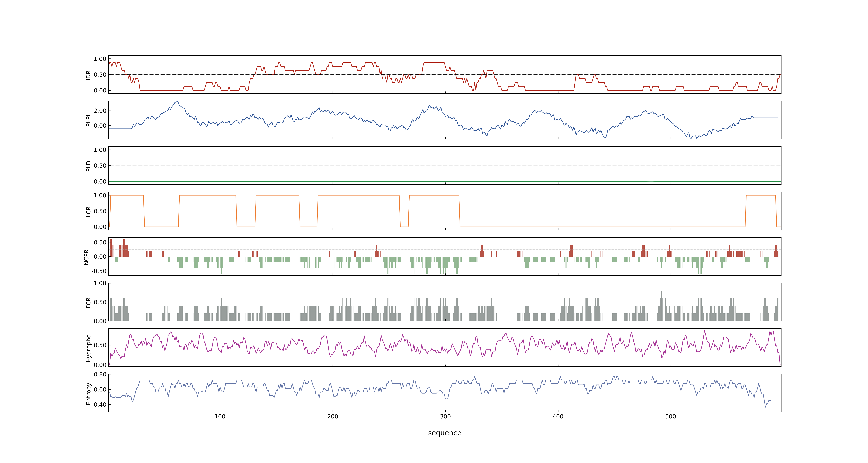This screenshot has height=463, width=868.
Task: Click the 0.50 tick of the NCPR panel
Action: 100,242
